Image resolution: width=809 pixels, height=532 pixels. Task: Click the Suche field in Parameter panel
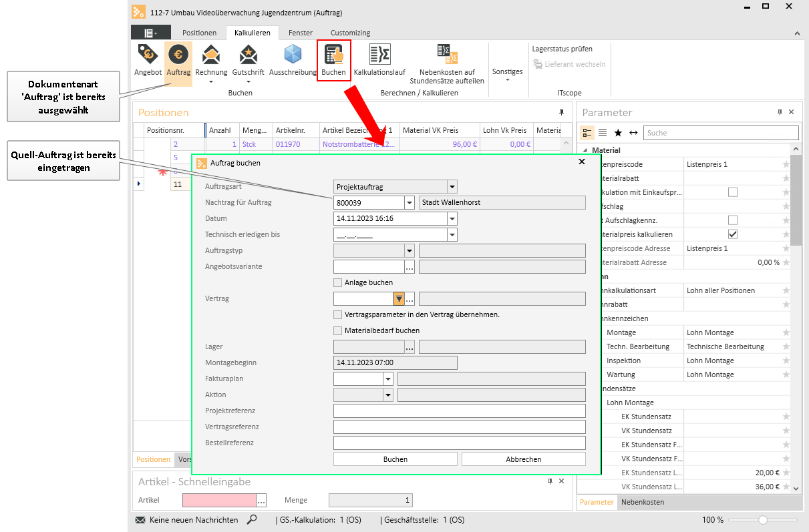[x=721, y=133]
